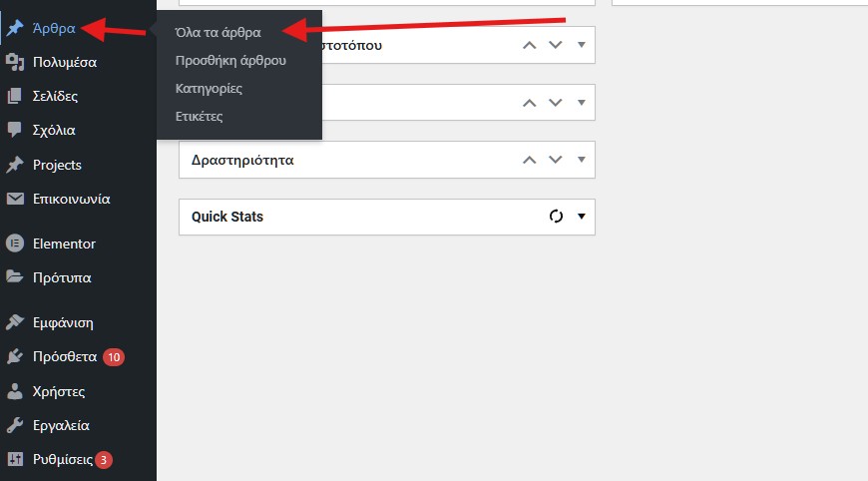Move the Δραστηριότητα widget up
Image resolution: width=868 pixels, height=481 pixels.
[529, 160]
